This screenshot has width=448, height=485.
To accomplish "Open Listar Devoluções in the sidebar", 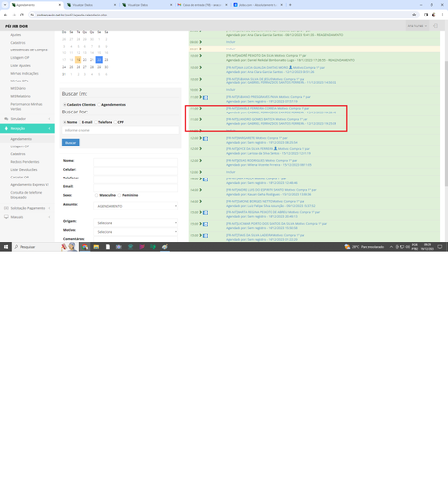I will pos(23,170).
